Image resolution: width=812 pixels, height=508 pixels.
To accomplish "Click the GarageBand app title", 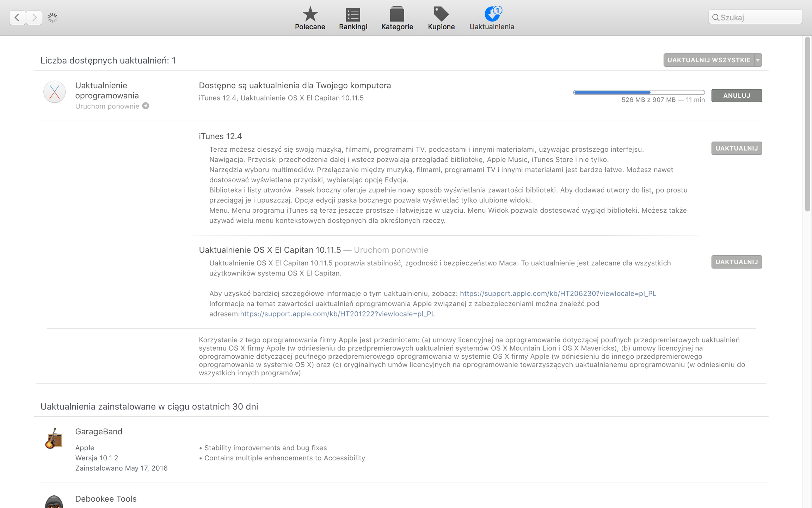I will [99, 431].
